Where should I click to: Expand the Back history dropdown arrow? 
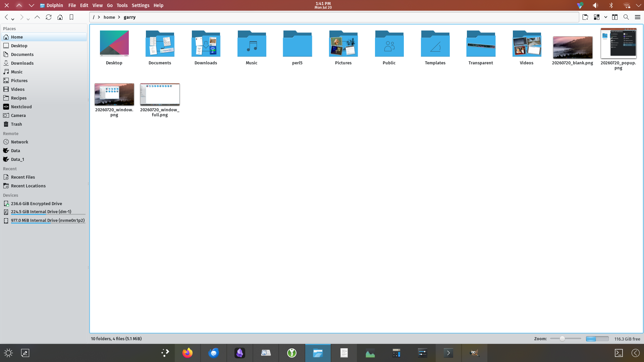click(13, 19)
